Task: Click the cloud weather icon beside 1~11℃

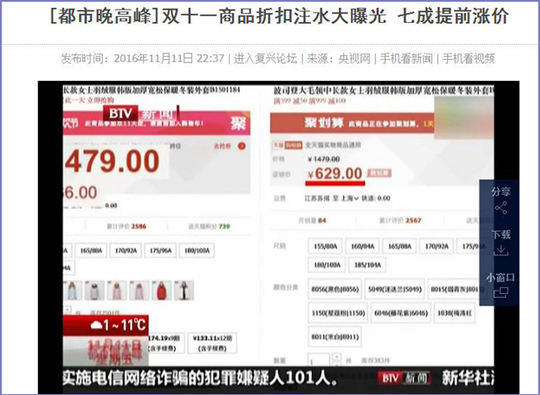Action: (x=96, y=325)
